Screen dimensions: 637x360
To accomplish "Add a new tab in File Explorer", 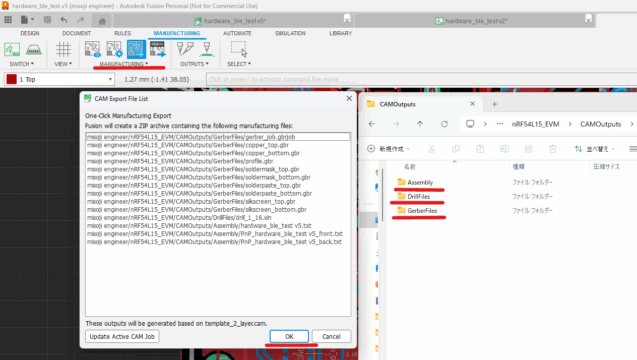I will 494,104.
